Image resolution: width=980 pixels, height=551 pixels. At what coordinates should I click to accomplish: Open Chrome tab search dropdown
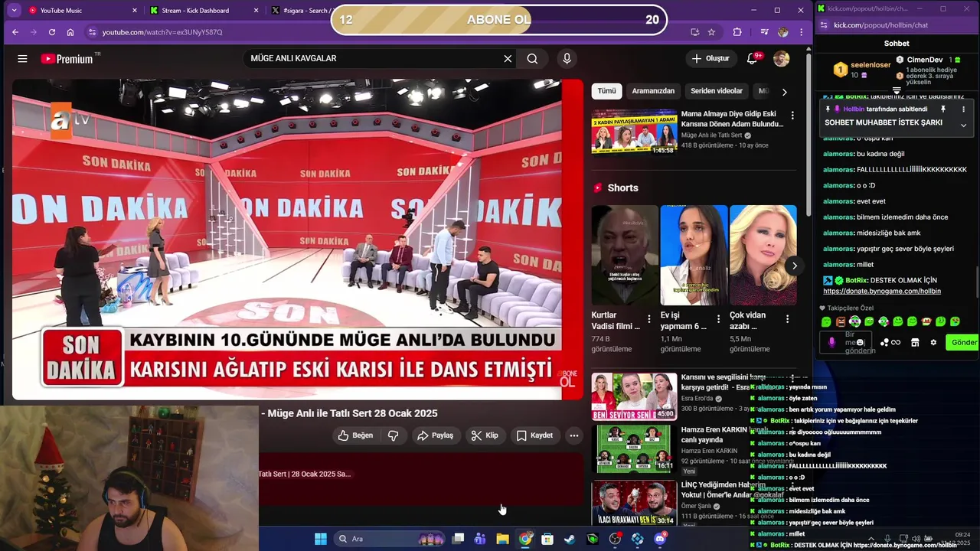14,10
